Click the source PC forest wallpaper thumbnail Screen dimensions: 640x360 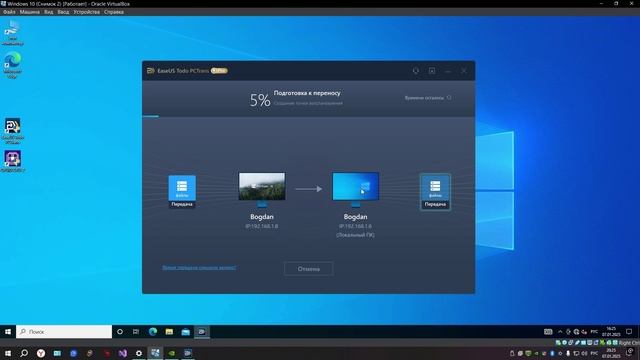(262, 186)
